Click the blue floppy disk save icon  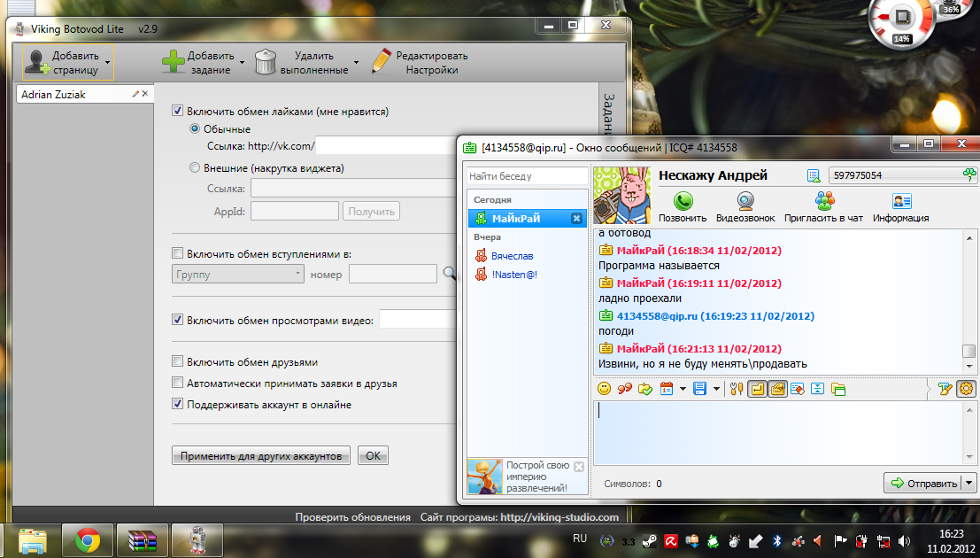click(x=700, y=389)
